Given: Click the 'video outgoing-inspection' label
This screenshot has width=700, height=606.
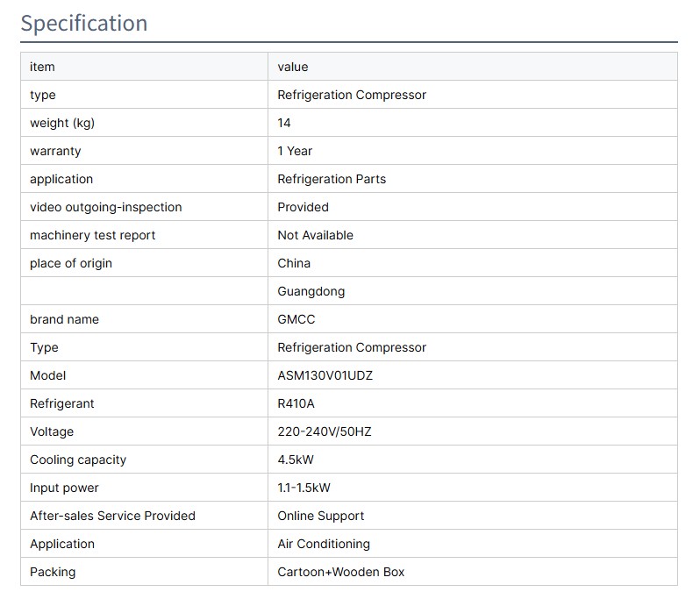Looking at the screenshot, I should [x=106, y=207].
